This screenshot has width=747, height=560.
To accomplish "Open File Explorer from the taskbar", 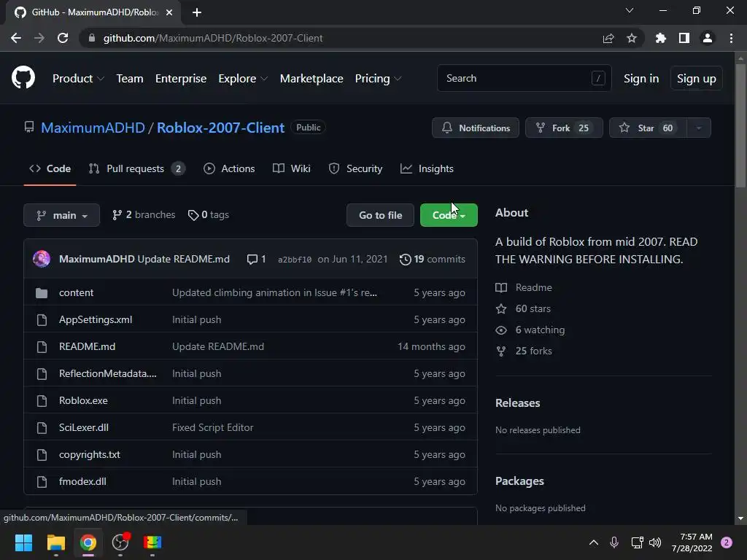I will [55, 542].
